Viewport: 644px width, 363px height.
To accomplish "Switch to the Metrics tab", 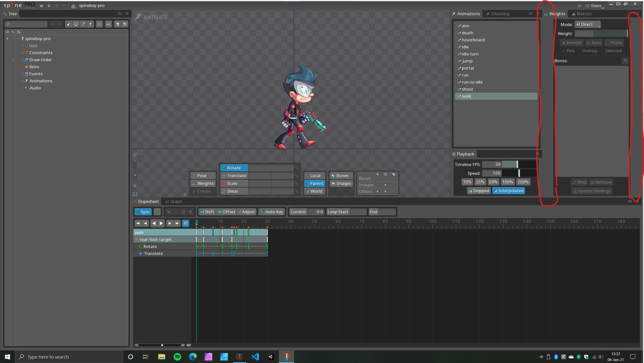I will (x=581, y=14).
